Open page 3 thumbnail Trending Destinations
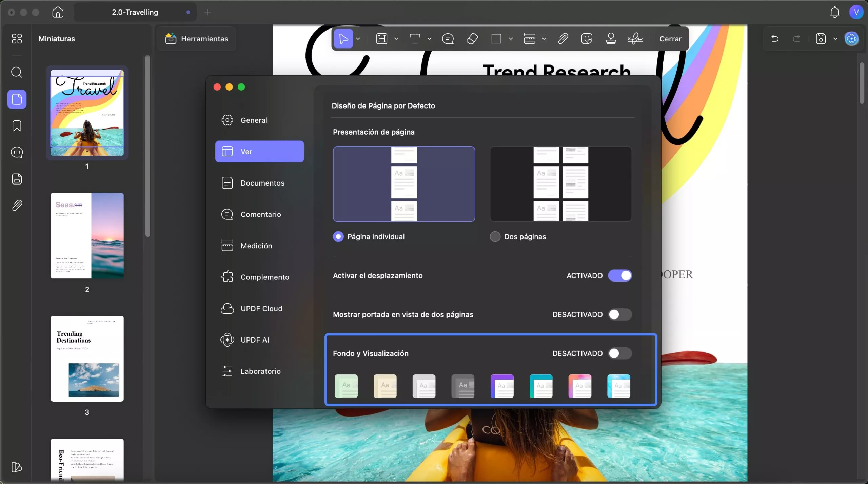The width and height of the screenshot is (868, 484). [x=87, y=359]
